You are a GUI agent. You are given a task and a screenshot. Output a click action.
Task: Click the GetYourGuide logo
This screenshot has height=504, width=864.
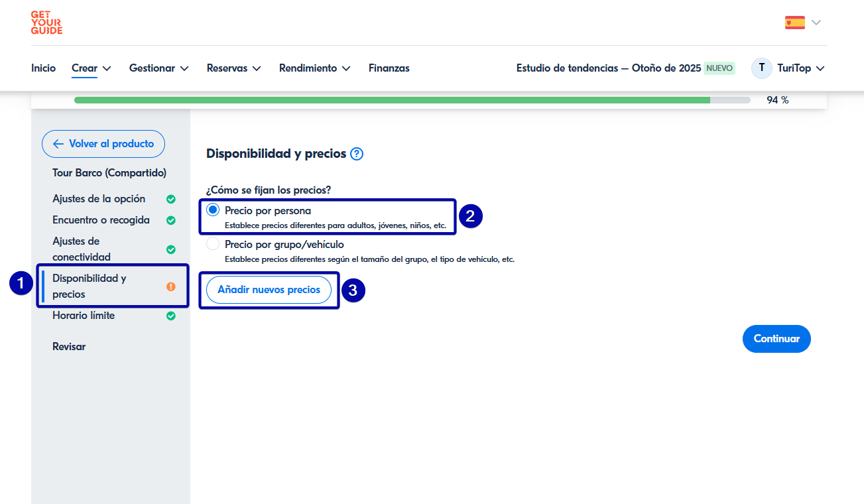click(x=46, y=23)
